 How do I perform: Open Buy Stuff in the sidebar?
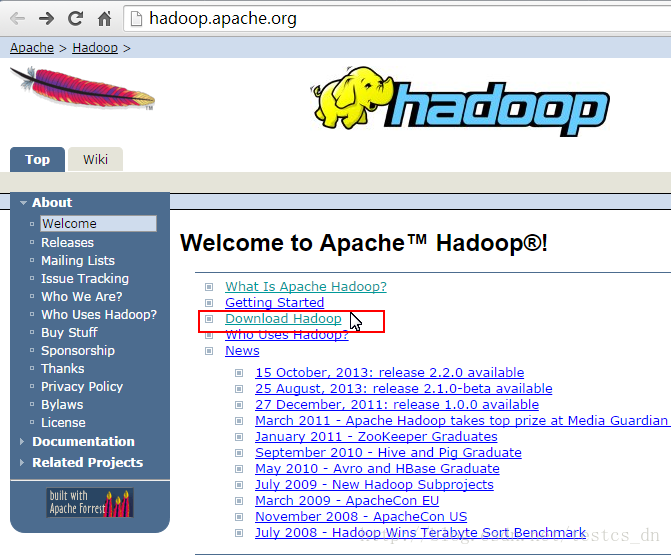pos(69,332)
